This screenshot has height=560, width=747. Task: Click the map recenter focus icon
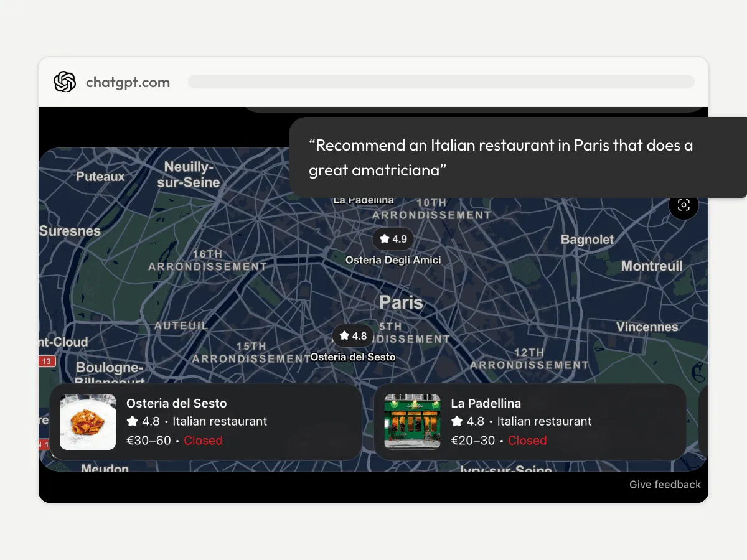tap(684, 205)
